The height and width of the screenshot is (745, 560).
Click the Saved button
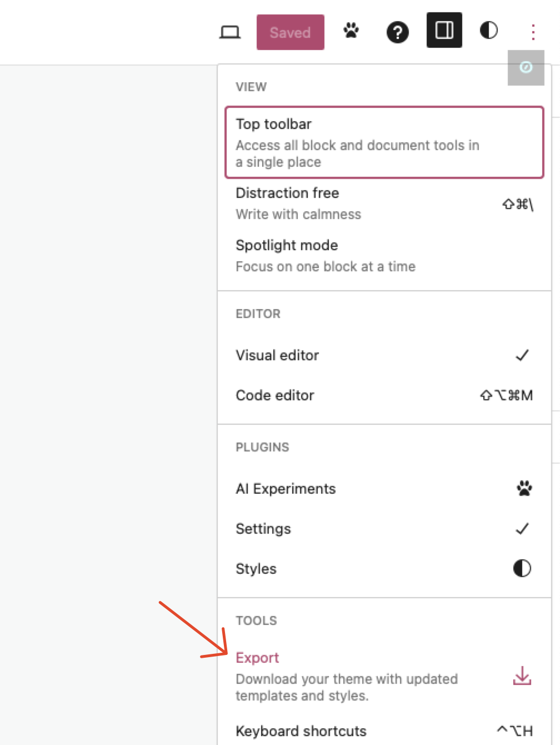point(290,32)
